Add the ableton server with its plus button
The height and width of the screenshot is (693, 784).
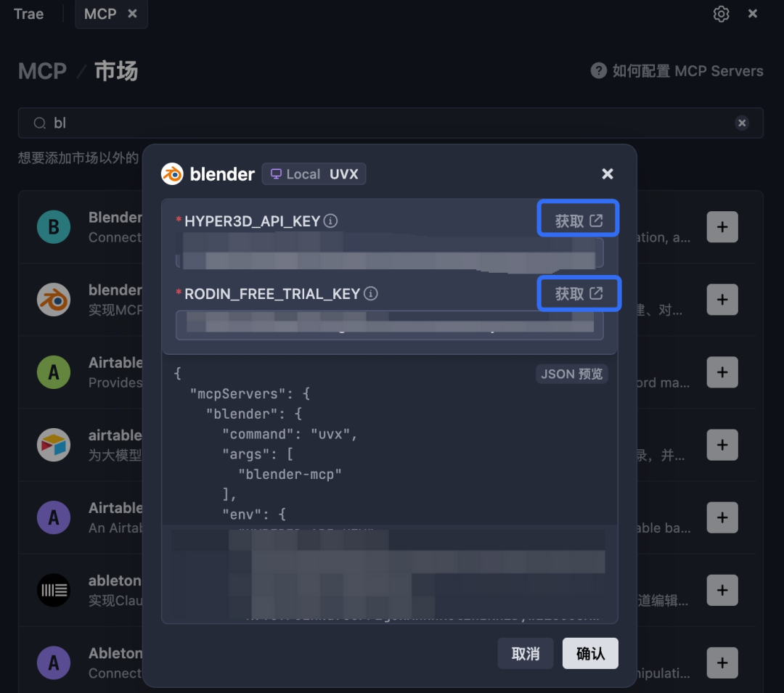click(x=722, y=590)
